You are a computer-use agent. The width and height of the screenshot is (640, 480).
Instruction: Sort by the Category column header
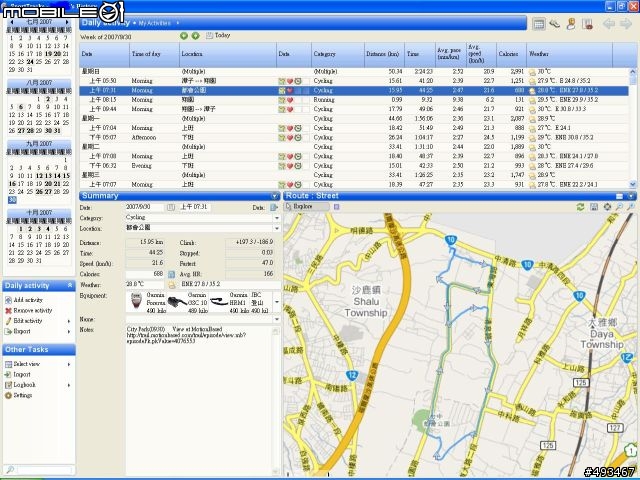[338, 54]
